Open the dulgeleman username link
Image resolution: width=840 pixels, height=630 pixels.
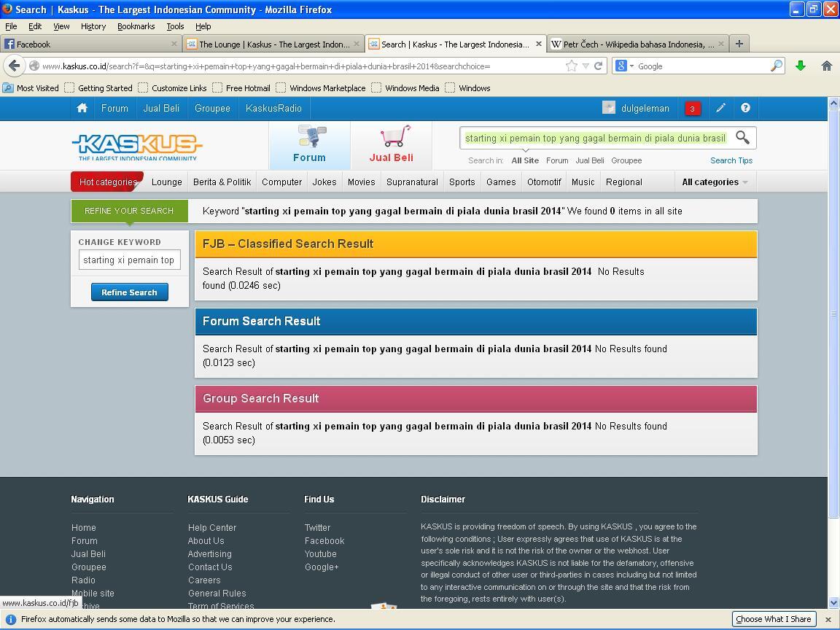645,108
